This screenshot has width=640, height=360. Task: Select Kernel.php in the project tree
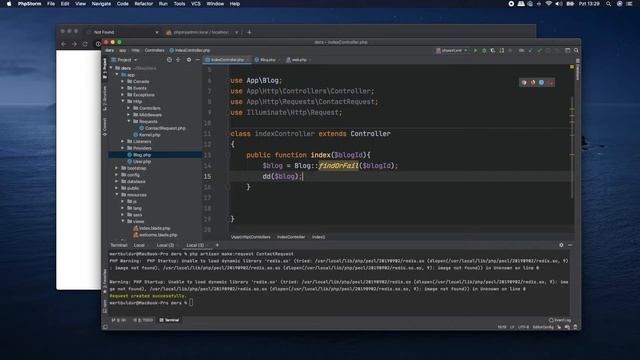pyautogui.click(x=147, y=135)
